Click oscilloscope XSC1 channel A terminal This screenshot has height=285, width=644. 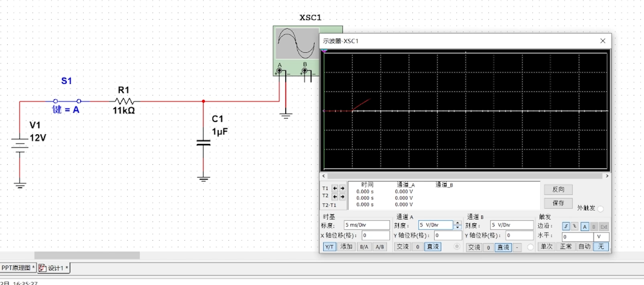point(280,70)
